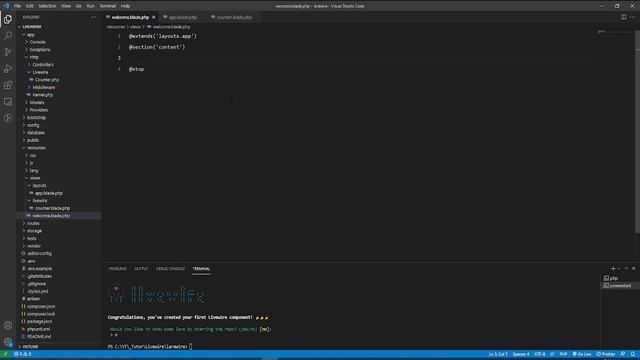Open the Manage gear icon
Viewport: 640px width, 360px height.
(x=8, y=342)
